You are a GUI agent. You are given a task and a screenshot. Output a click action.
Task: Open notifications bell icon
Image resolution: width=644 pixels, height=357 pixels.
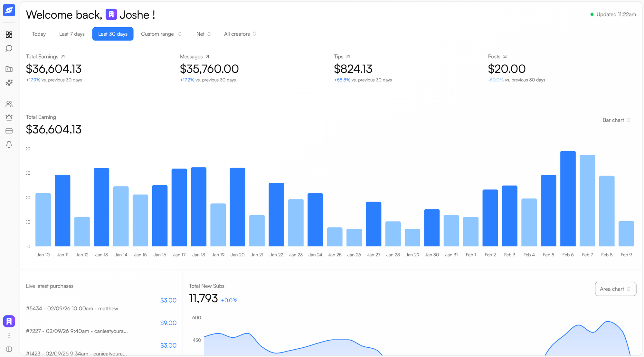9,144
